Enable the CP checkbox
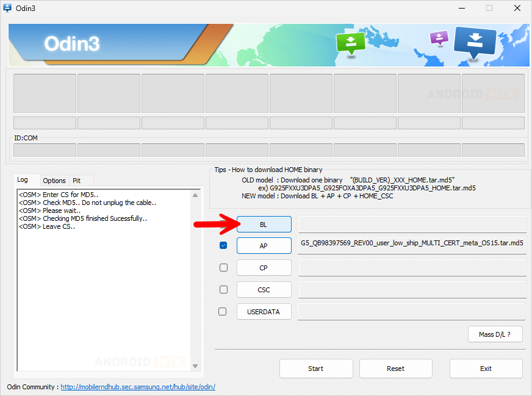Viewport: 532px width, 396px height. (x=223, y=267)
